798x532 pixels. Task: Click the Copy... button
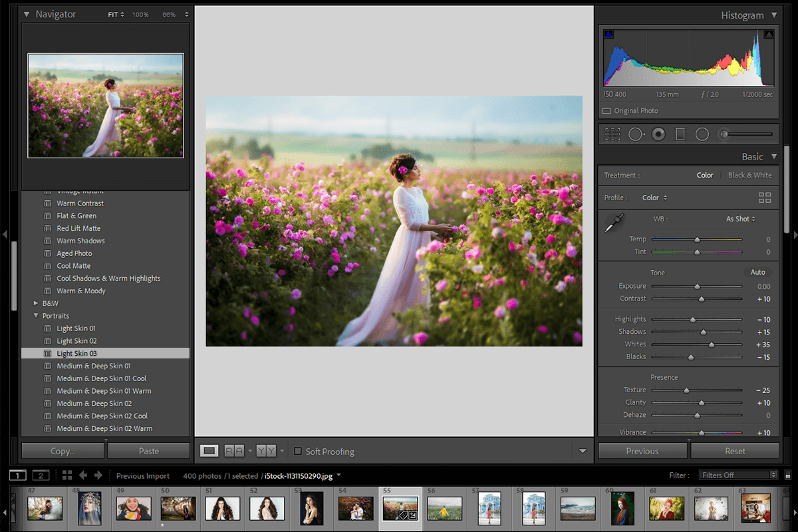point(63,451)
